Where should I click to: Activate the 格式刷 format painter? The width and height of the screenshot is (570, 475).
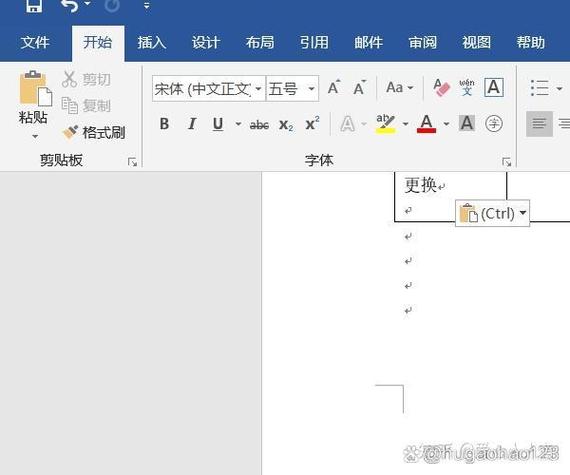[94, 133]
